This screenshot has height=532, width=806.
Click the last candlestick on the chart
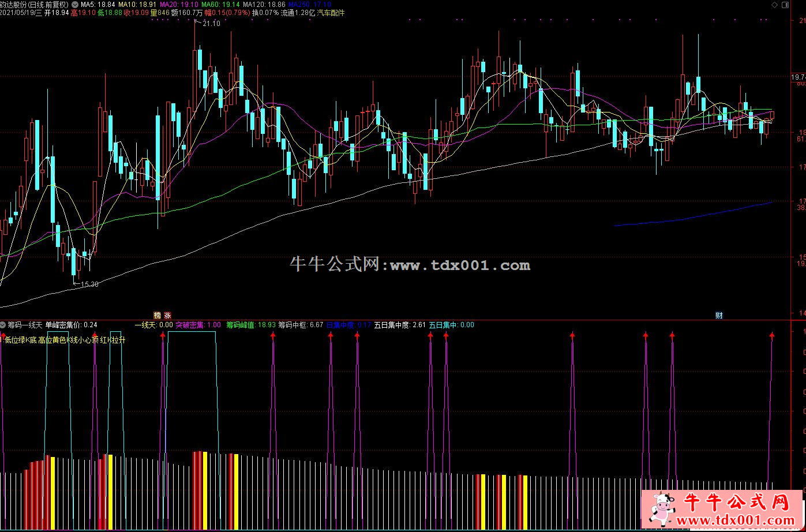click(x=773, y=115)
